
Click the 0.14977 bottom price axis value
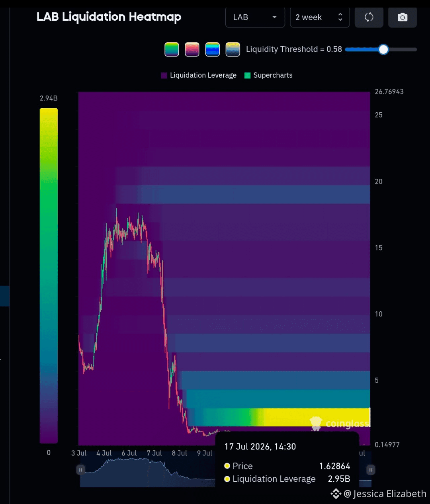387,445
